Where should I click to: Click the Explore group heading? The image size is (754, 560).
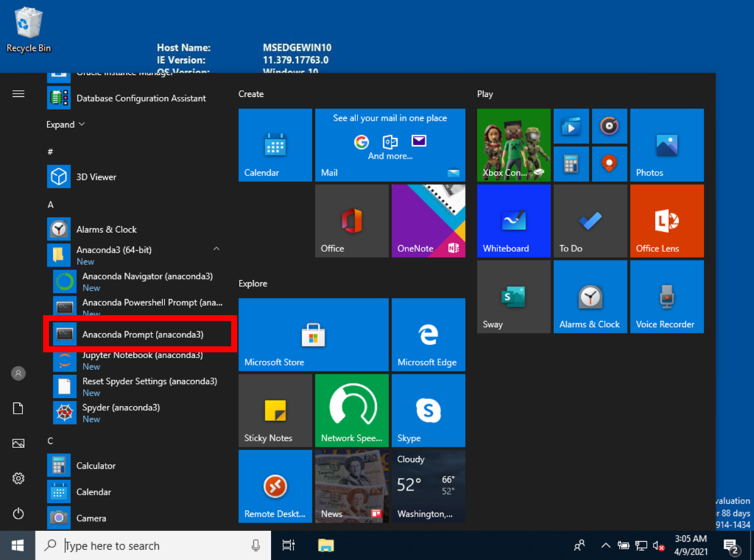click(253, 283)
